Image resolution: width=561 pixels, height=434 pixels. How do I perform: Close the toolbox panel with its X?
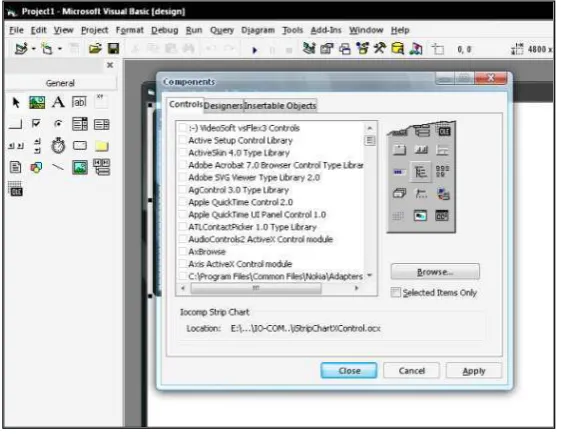tap(110, 65)
